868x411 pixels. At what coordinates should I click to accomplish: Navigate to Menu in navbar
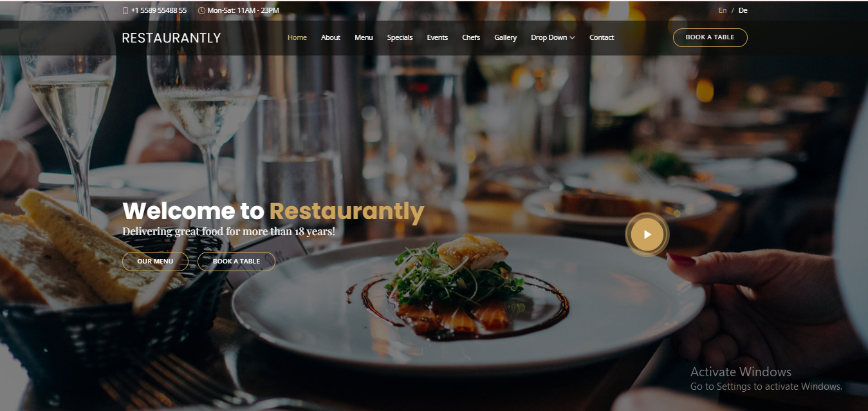[x=364, y=37]
